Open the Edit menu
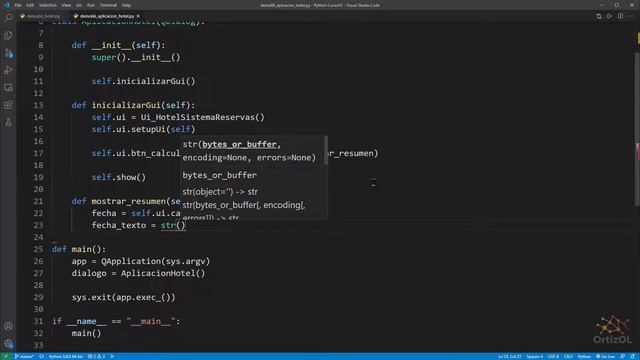This screenshot has width=640, height=360. coord(30,5)
